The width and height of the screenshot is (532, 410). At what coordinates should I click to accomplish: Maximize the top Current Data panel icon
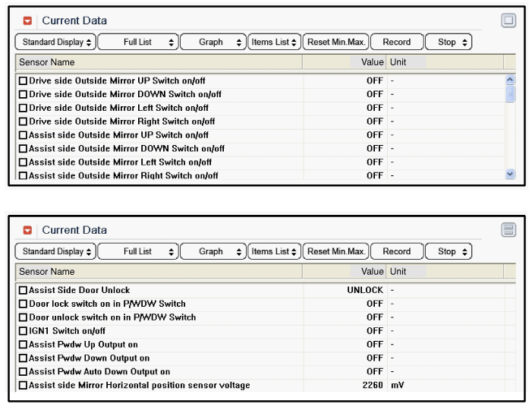tap(508, 21)
